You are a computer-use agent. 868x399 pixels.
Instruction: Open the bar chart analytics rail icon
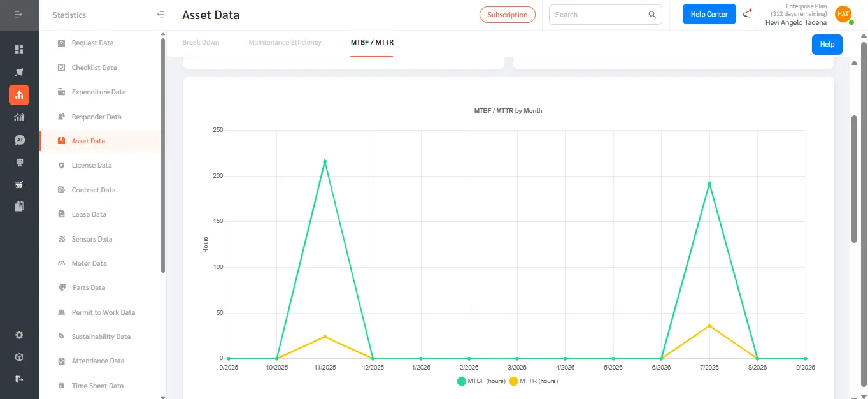point(19,117)
